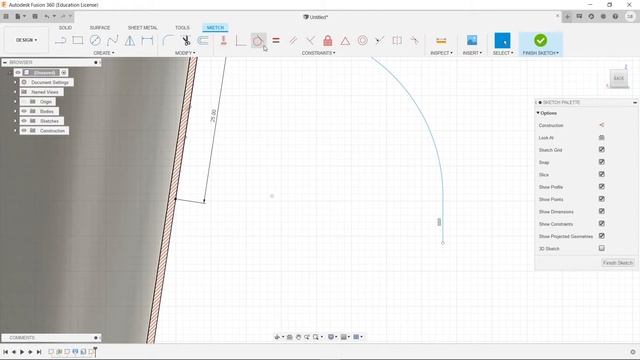640x360 pixels.
Task: Click the Select tool icon
Action: coord(502,40)
